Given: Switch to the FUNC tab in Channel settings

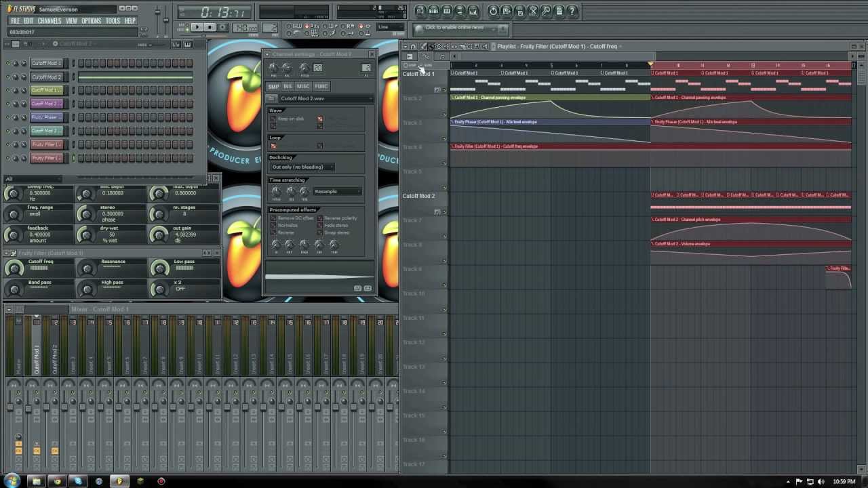Looking at the screenshot, I should coord(321,87).
